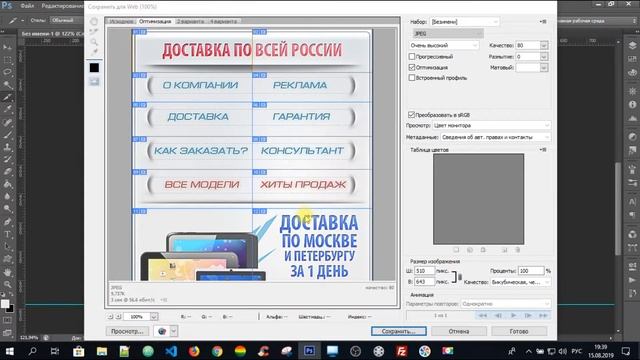Screen dimensions: 640x360
Task: Open the Metadata dropdown
Action: click(x=495, y=137)
